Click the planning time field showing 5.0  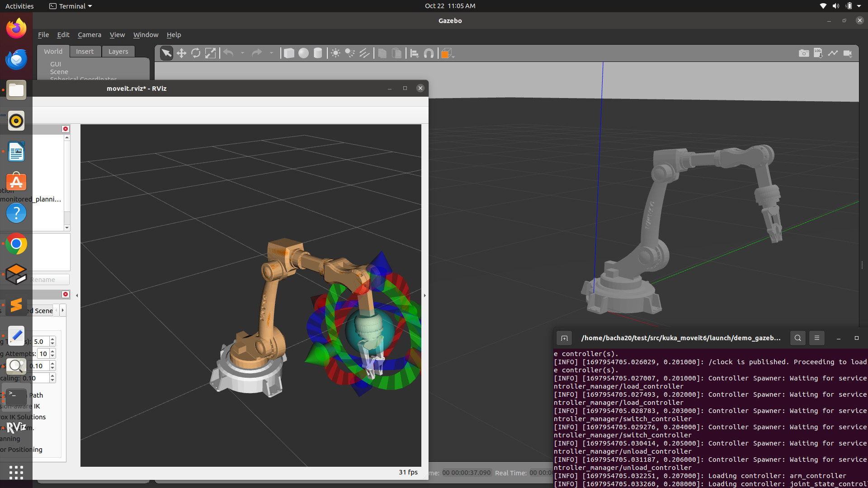(x=41, y=342)
